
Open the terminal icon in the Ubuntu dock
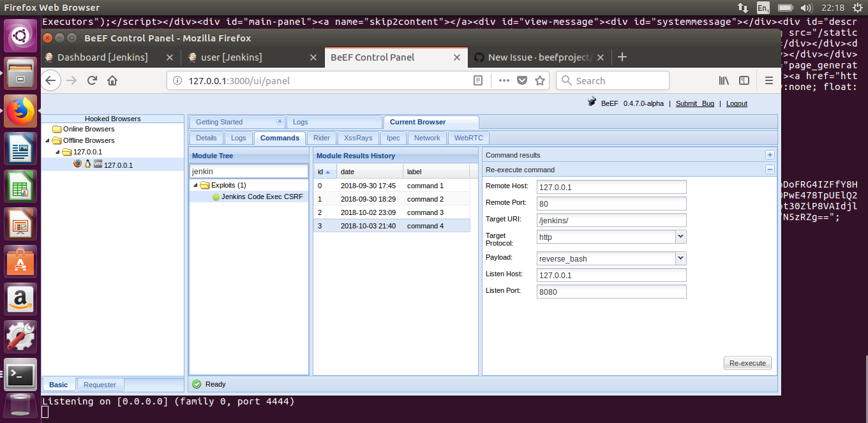pos(20,375)
